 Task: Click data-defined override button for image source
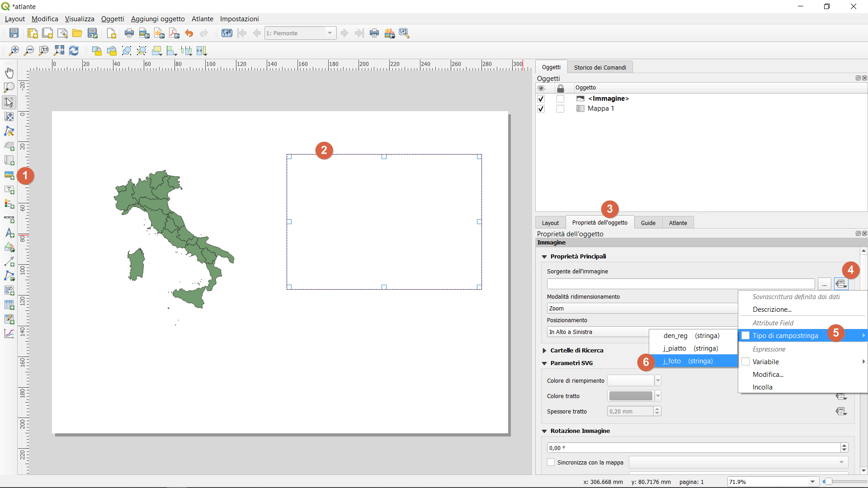point(841,284)
